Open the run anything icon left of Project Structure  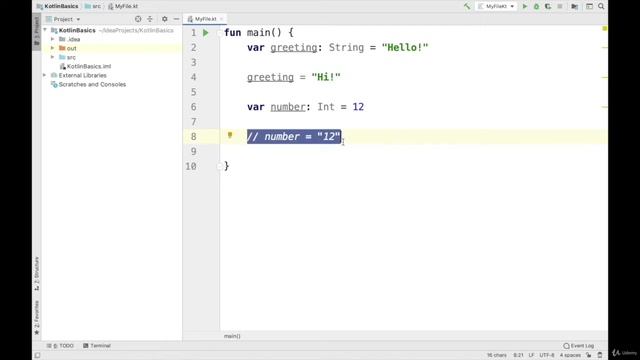point(574,7)
